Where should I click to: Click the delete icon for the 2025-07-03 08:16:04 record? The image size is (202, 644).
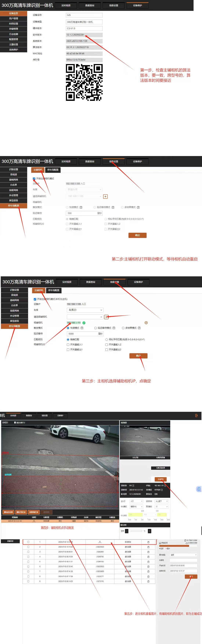click(148, 557)
